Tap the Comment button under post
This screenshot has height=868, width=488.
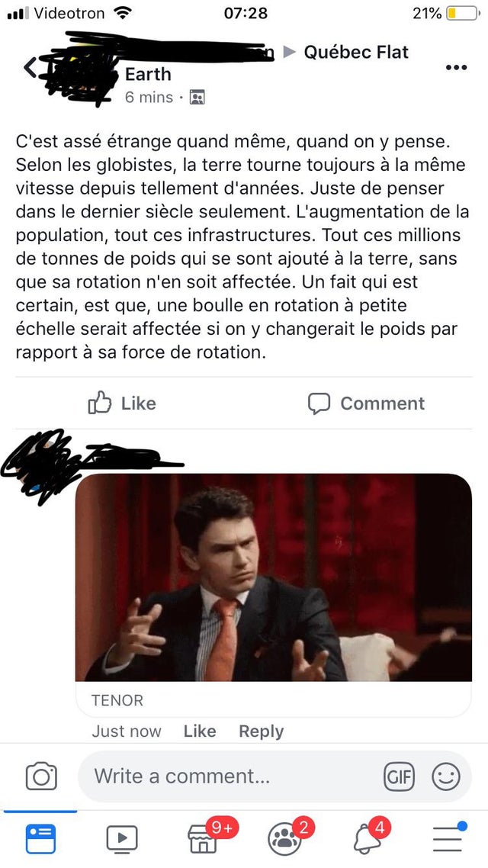[366, 403]
